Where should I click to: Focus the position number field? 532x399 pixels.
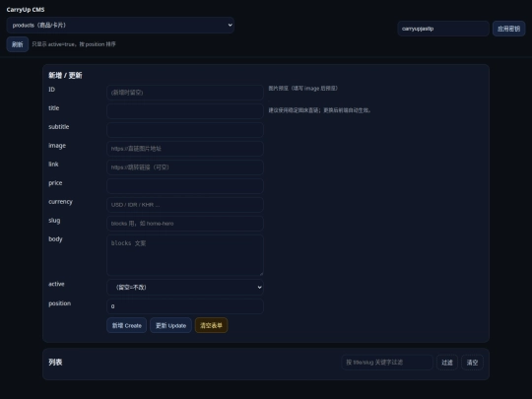point(185,306)
